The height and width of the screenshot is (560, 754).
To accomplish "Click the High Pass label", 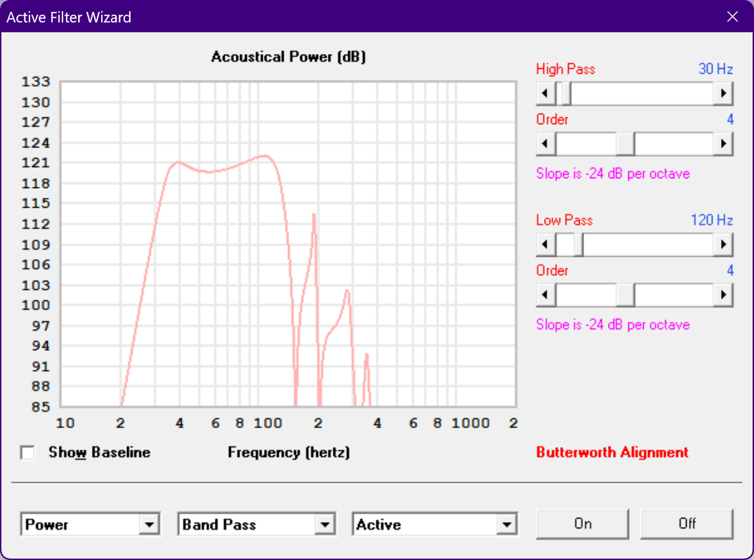I will (x=566, y=69).
